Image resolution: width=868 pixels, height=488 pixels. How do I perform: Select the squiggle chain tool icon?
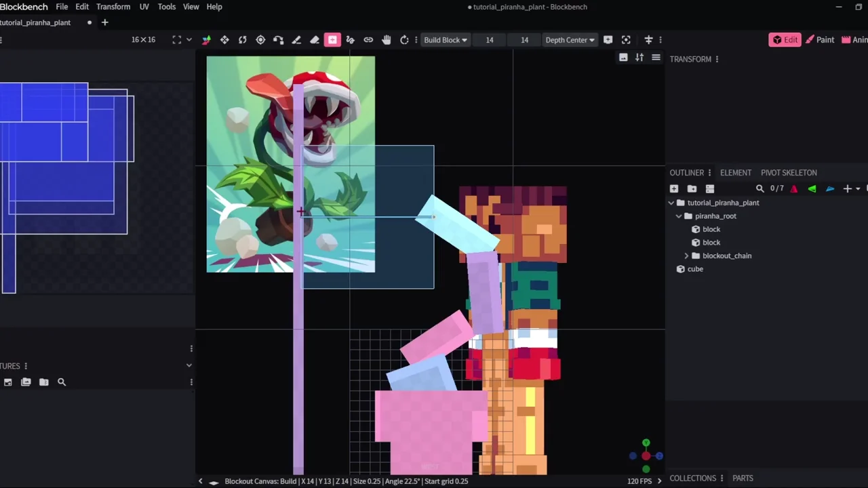(350, 40)
